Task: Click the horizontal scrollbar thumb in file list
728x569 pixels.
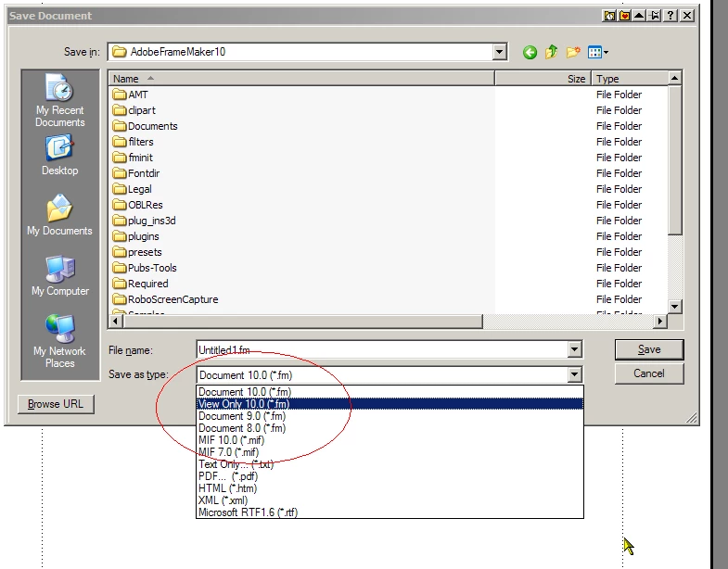Action: 302,321
